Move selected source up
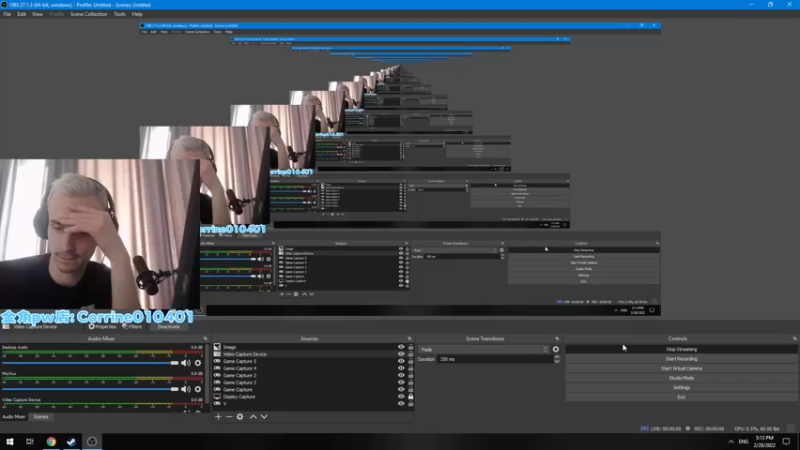Viewport: 800px width, 450px height. 253,417
